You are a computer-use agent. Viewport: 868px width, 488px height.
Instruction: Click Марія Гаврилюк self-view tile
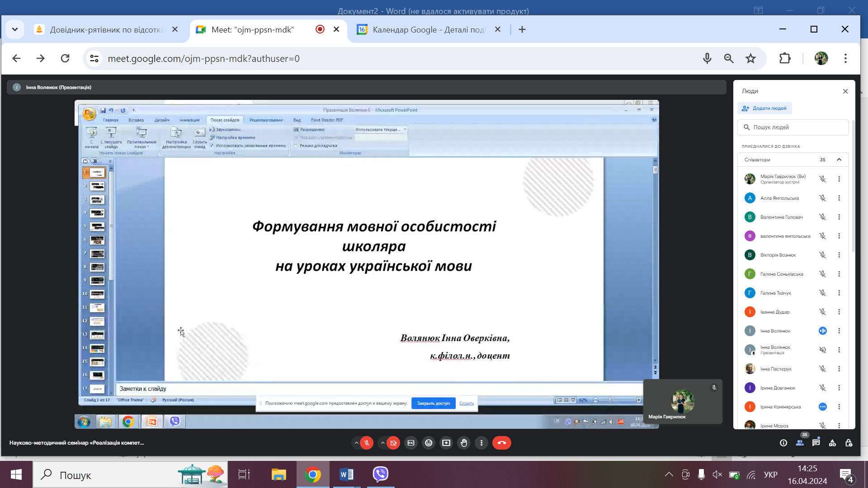[683, 401]
